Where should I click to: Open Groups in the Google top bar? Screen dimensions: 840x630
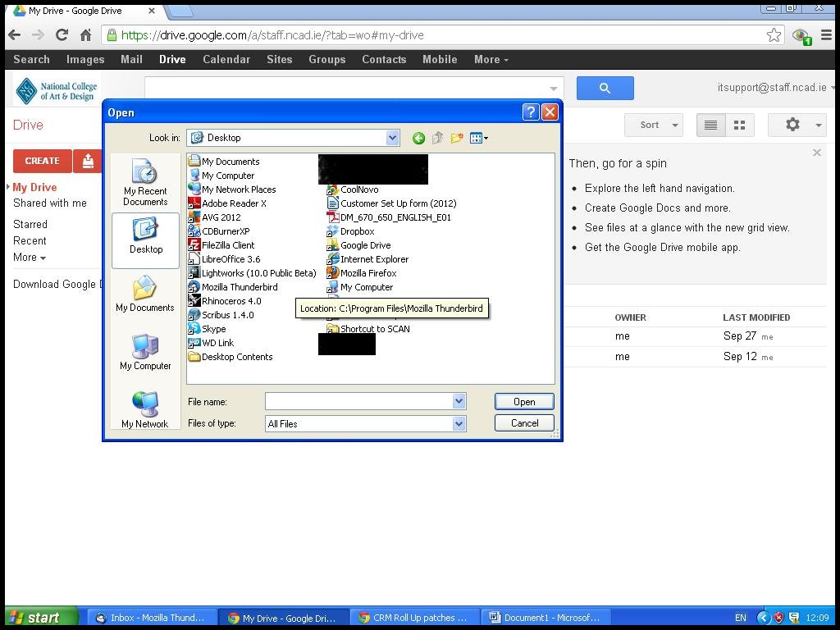pyautogui.click(x=326, y=59)
